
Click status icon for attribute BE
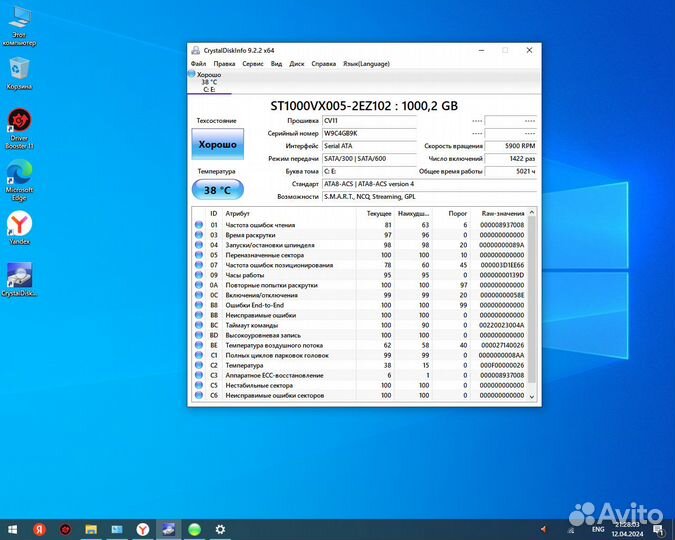click(x=199, y=345)
